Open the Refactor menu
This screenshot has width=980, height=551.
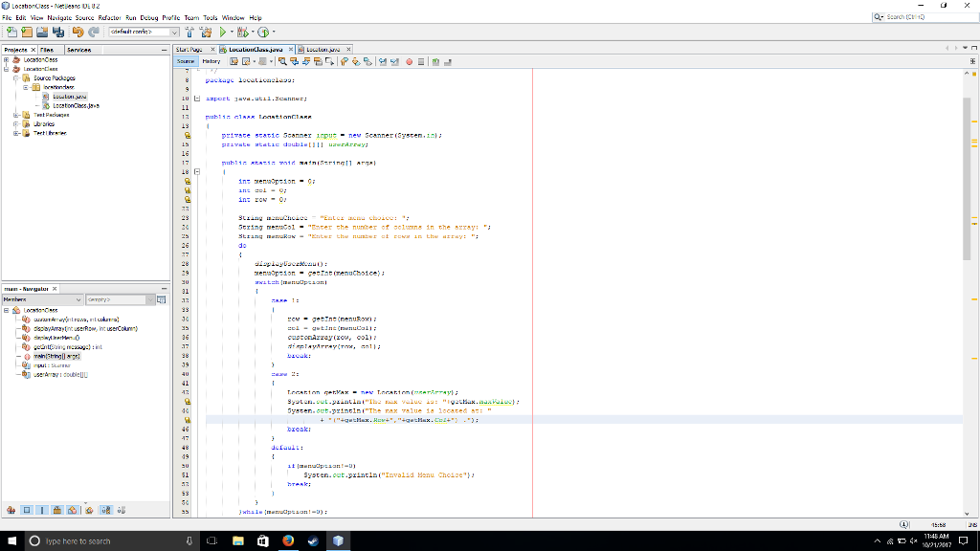[x=111, y=16]
